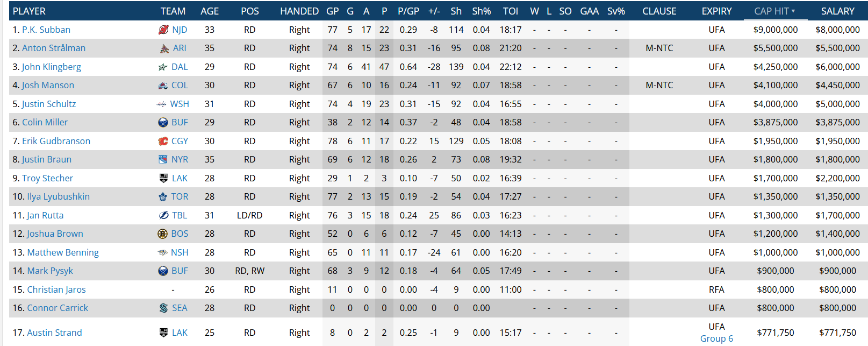Click the Group 6 link

[x=716, y=338]
